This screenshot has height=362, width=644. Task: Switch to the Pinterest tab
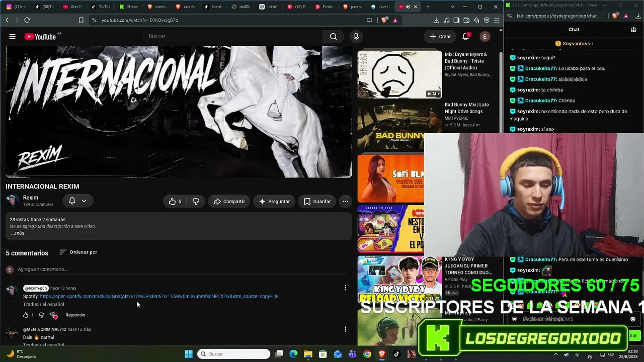tap(324, 7)
